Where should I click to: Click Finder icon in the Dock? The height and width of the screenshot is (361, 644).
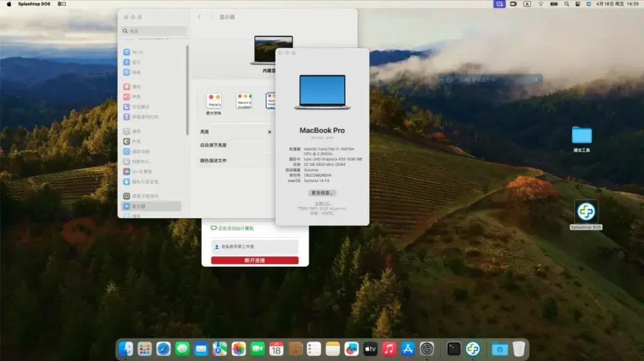point(126,349)
